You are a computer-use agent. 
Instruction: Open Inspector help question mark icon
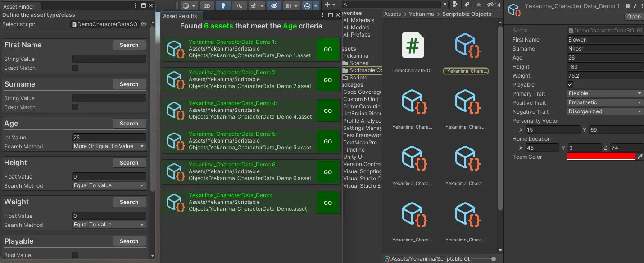tap(628, 6)
